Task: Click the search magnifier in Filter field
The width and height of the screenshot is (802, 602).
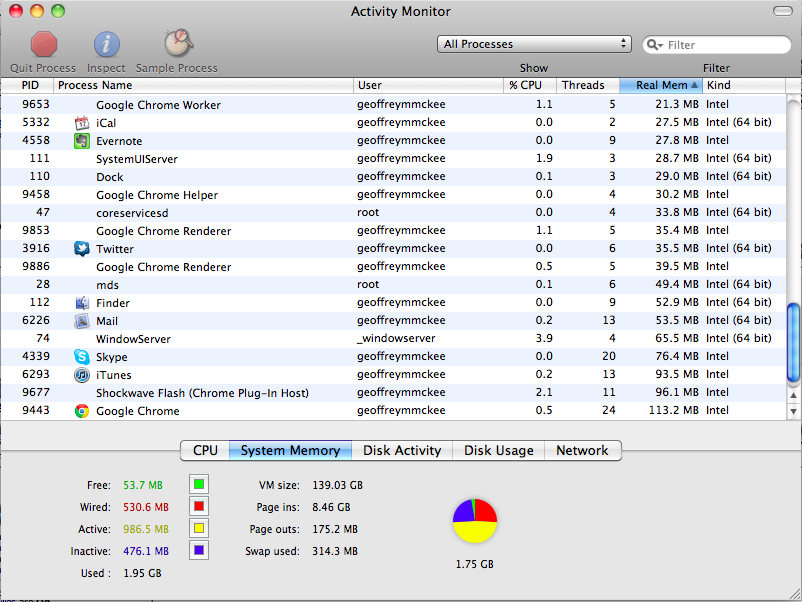Action: [653, 44]
